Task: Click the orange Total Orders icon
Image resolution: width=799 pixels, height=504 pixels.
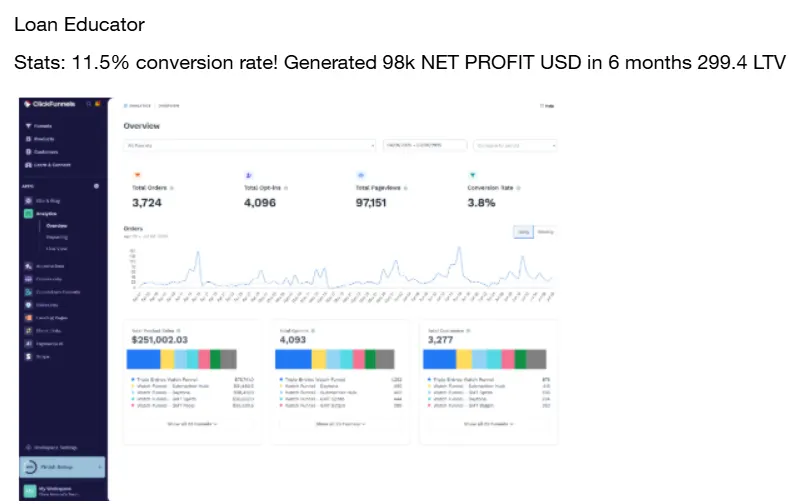Action: coord(137,175)
